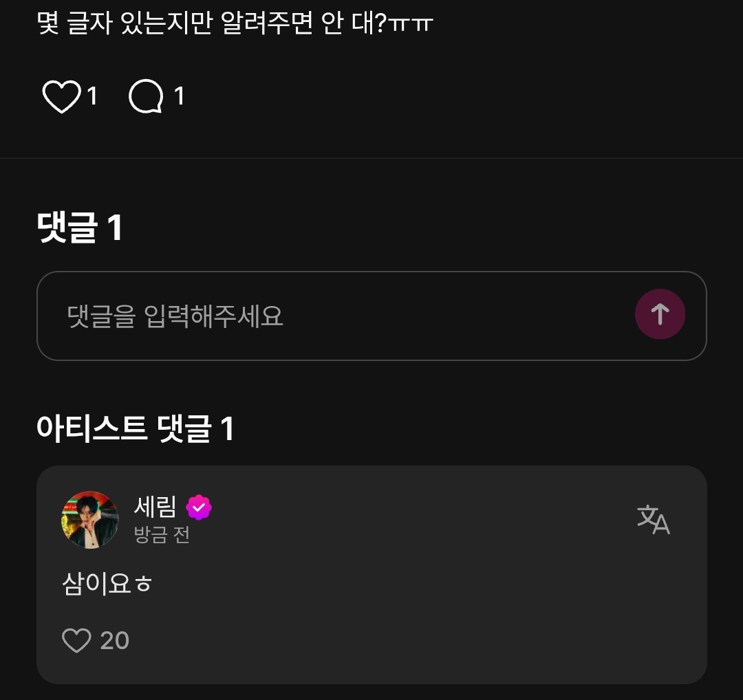Tap the like count 20 on the artist comment

[115, 641]
